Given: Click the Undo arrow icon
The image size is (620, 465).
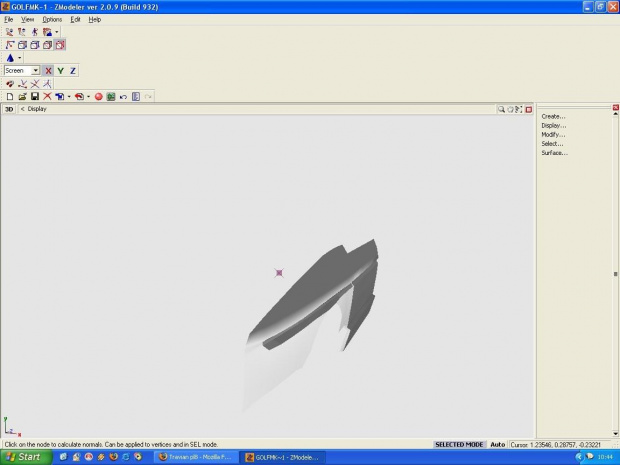Looking at the screenshot, I should [124, 97].
